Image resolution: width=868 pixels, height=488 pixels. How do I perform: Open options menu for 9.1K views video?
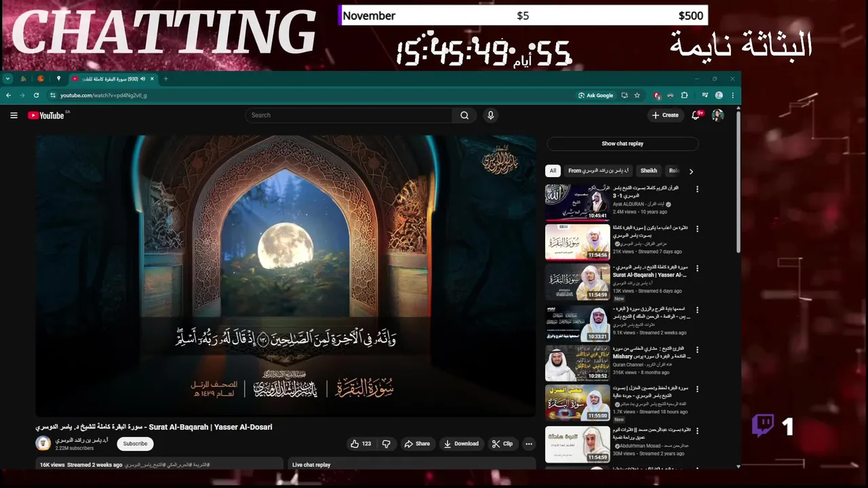[697, 309]
